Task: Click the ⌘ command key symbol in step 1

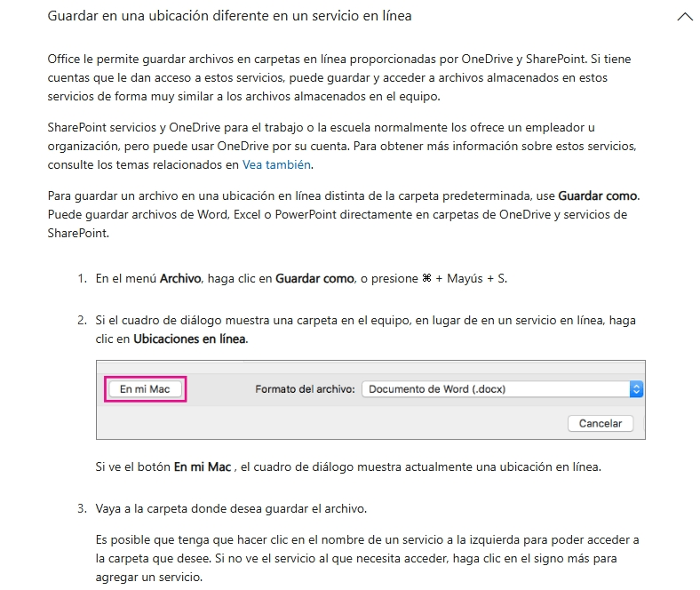Action: point(426,278)
